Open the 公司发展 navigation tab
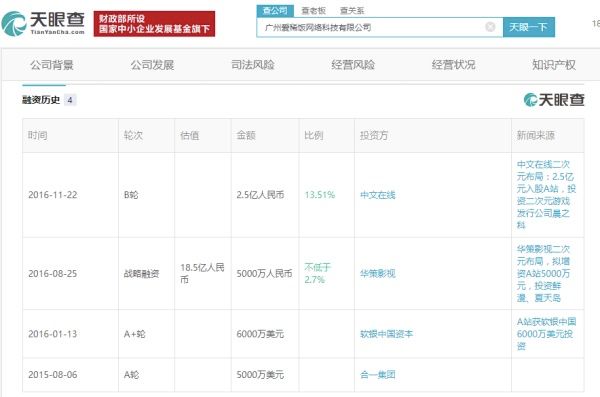This screenshot has width=600, height=397. [152, 65]
